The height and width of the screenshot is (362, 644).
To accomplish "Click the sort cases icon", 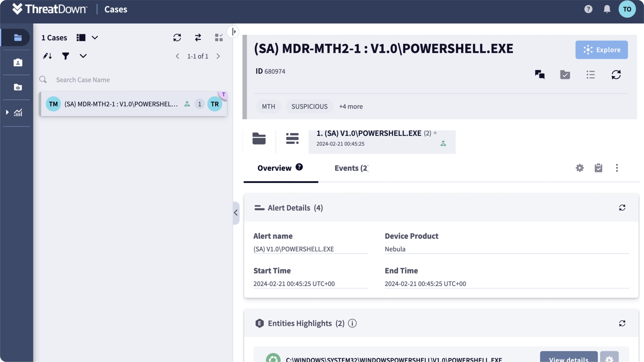I will click(x=47, y=56).
